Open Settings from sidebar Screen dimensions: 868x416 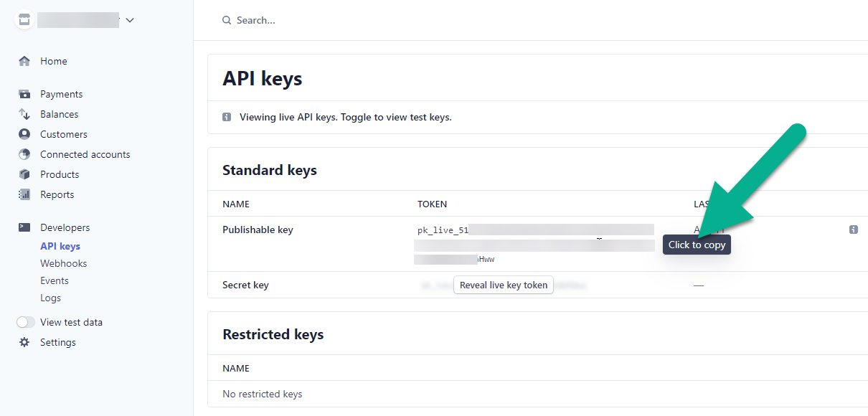point(58,342)
